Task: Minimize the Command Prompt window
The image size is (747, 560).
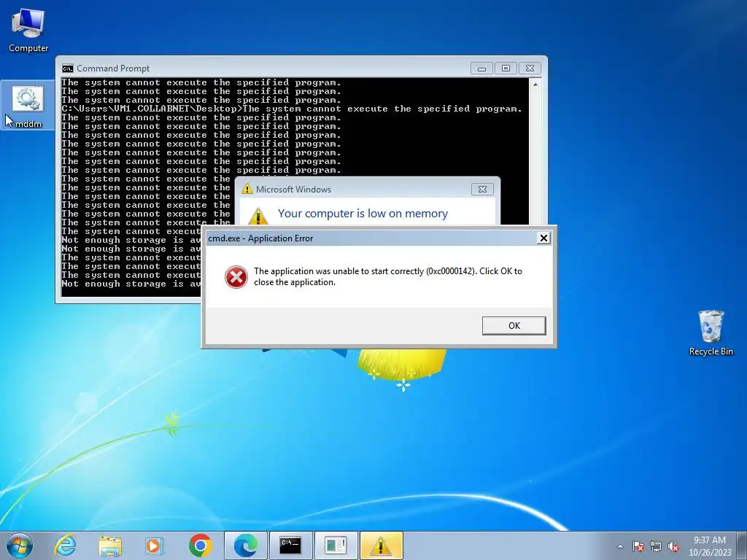Action: [481, 69]
